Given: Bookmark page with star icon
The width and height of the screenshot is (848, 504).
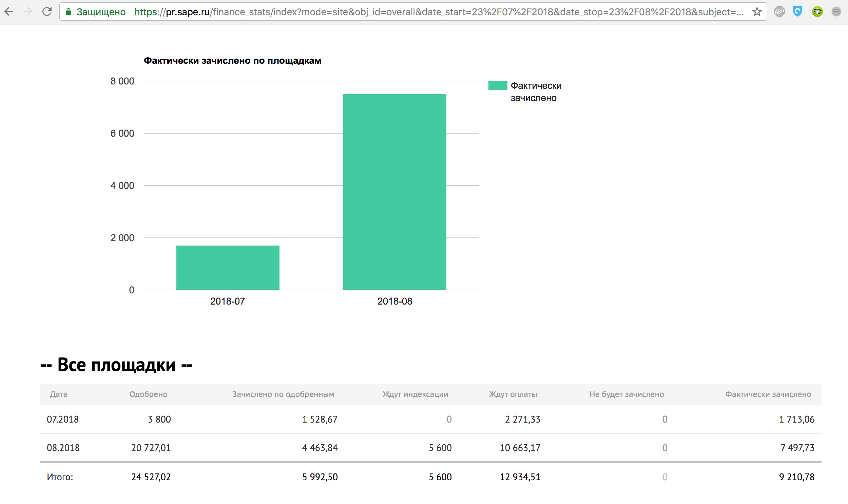Looking at the screenshot, I should click(x=757, y=12).
